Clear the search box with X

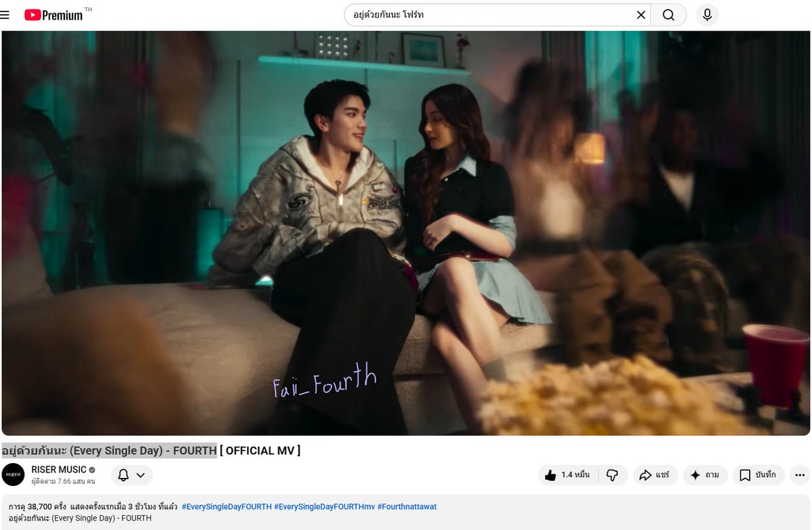641,15
